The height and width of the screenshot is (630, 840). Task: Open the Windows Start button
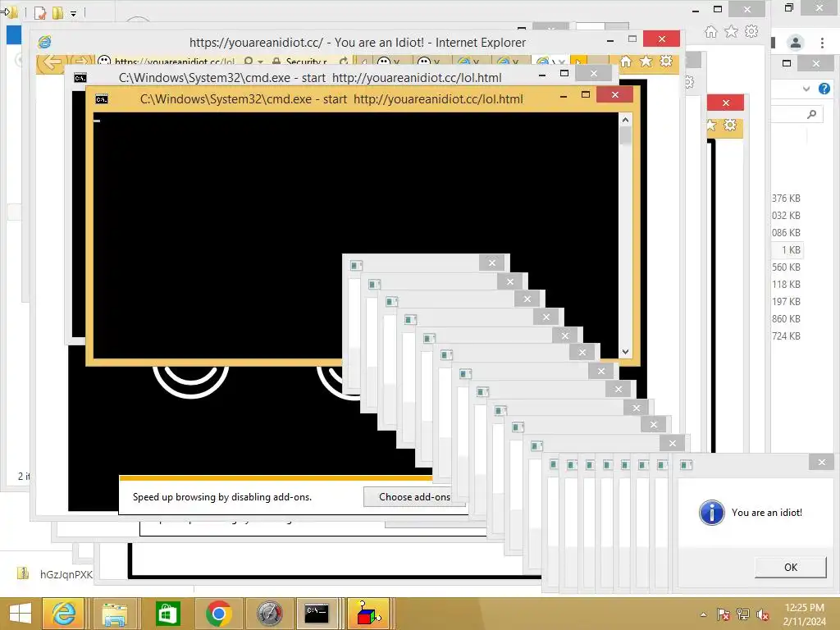20,614
